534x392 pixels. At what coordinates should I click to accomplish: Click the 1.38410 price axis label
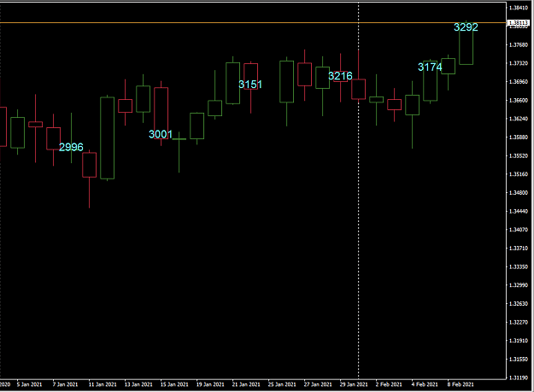point(519,8)
